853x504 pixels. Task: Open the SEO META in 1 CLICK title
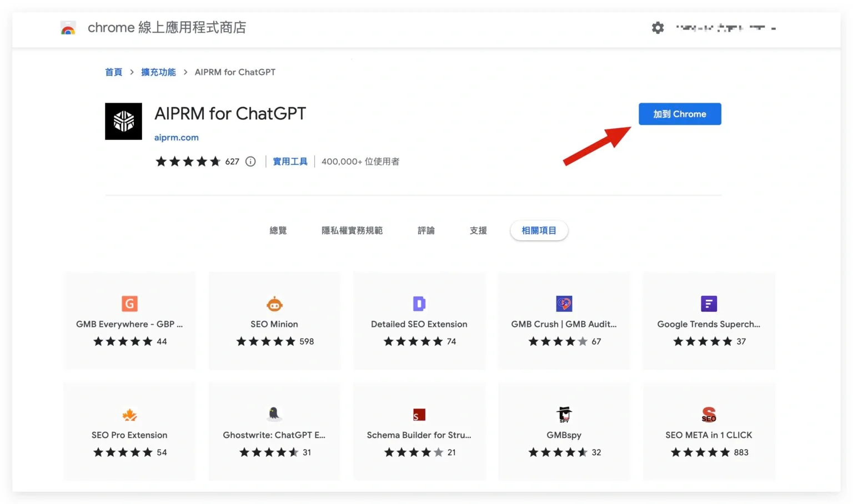pyautogui.click(x=709, y=435)
